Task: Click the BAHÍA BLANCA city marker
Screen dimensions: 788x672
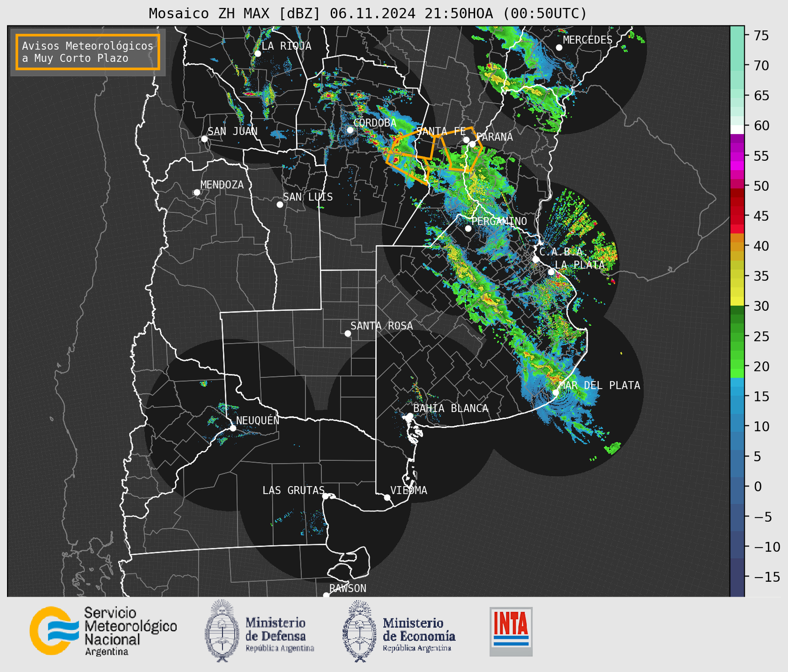Action: tap(410, 416)
